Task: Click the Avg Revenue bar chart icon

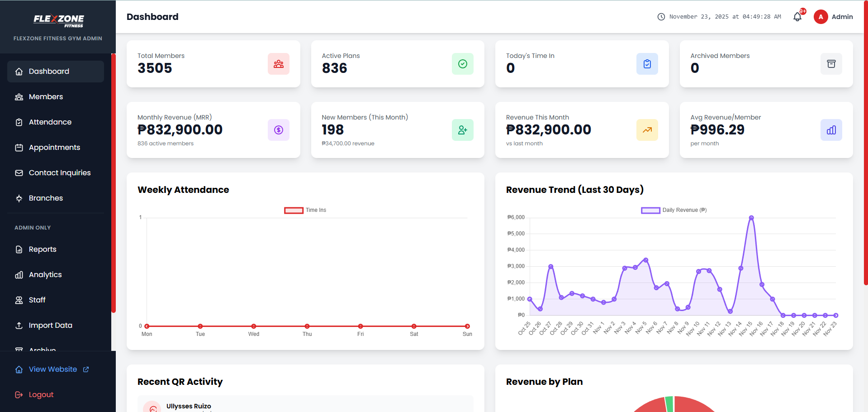Action: (x=831, y=130)
